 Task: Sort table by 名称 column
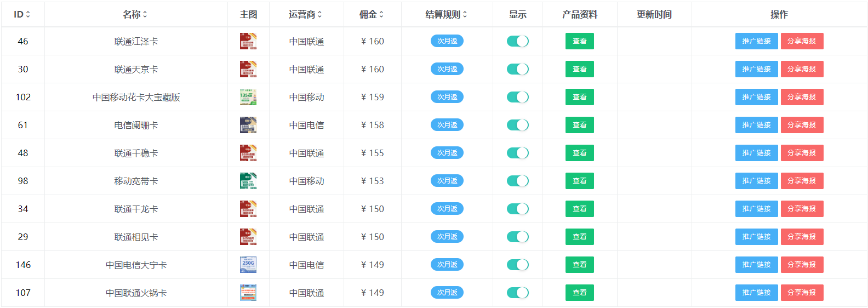tap(135, 14)
